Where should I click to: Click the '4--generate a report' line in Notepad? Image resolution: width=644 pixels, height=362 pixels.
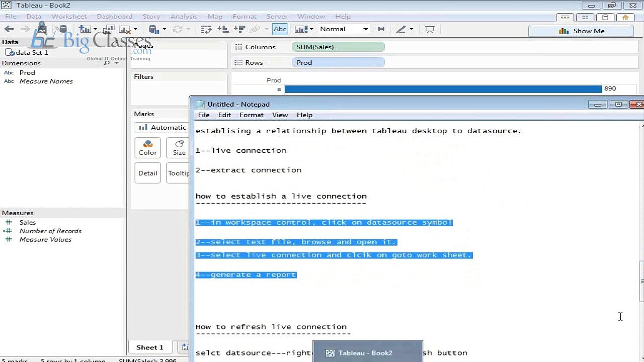(x=246, y=275)
